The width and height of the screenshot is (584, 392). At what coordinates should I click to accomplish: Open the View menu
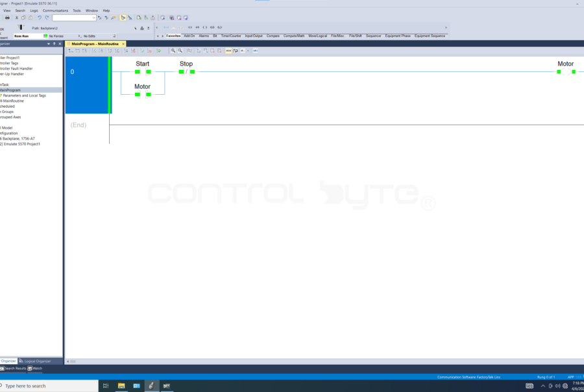[6, 10]
